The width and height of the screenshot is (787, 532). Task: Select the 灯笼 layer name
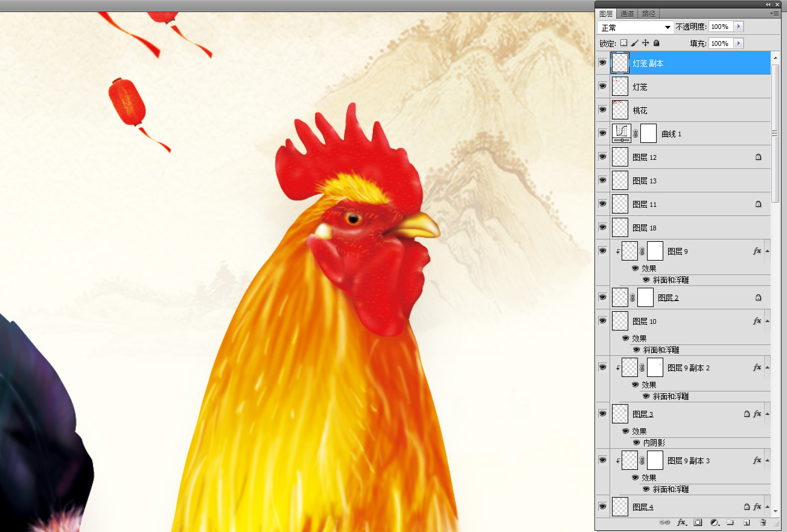(640, 87)
